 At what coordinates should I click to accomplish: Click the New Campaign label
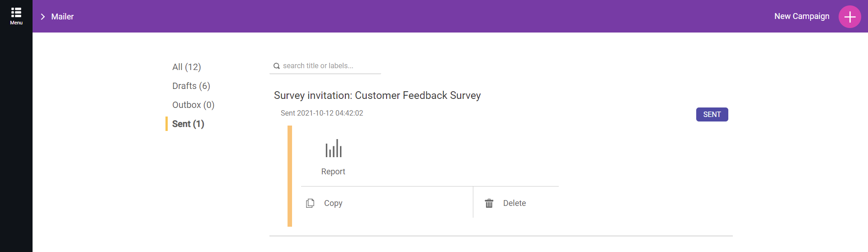(802, 16)
